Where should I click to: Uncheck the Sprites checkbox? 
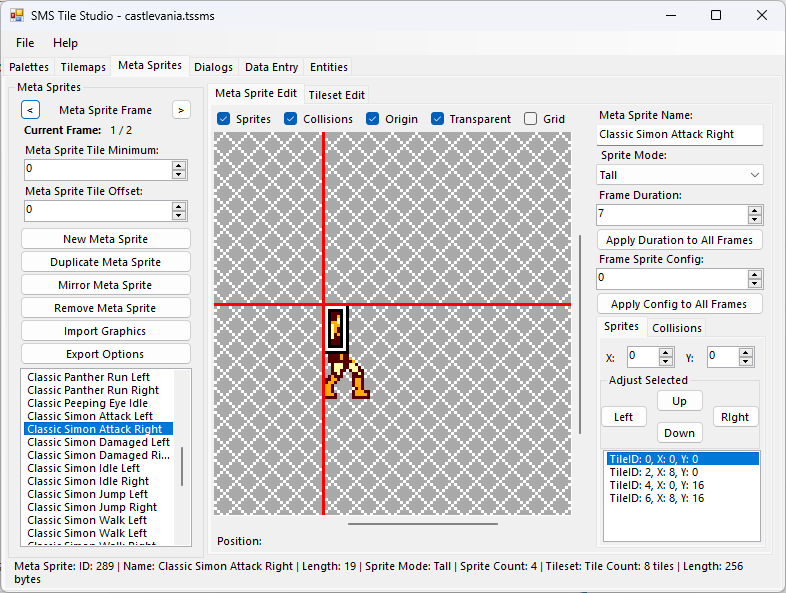(224, 119)
